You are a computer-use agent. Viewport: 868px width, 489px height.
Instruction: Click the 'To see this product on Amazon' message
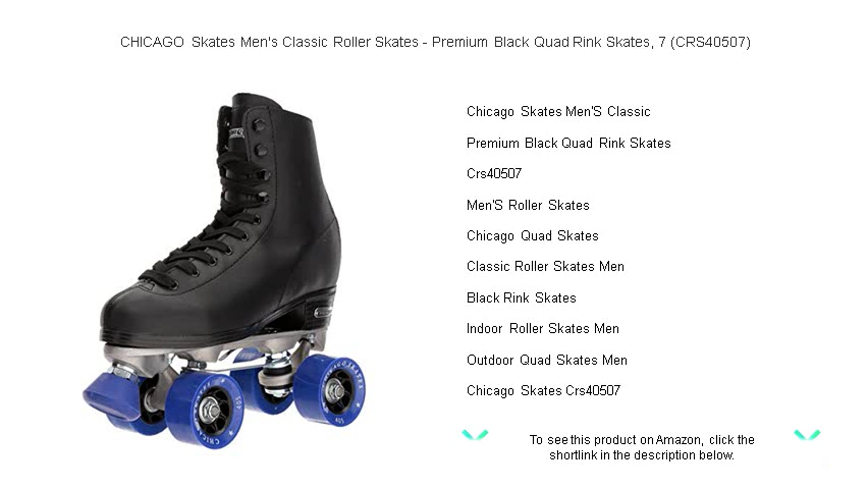(642, 447)
